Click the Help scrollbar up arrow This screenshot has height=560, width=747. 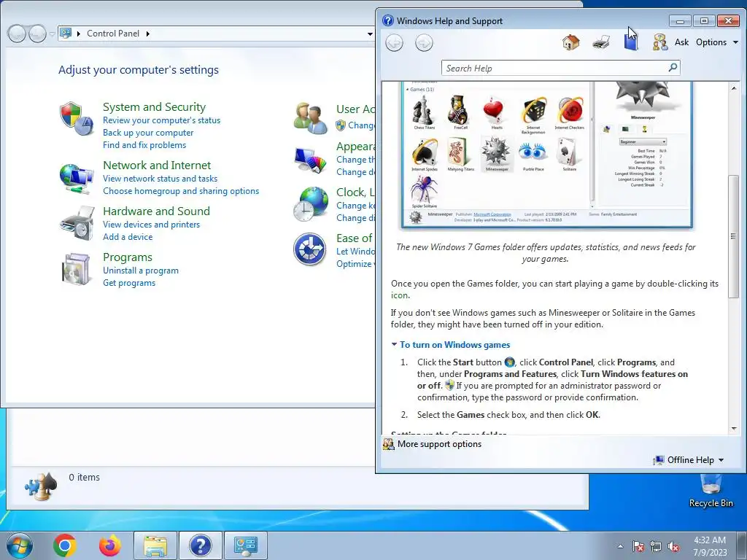click(x=734, y=87)
